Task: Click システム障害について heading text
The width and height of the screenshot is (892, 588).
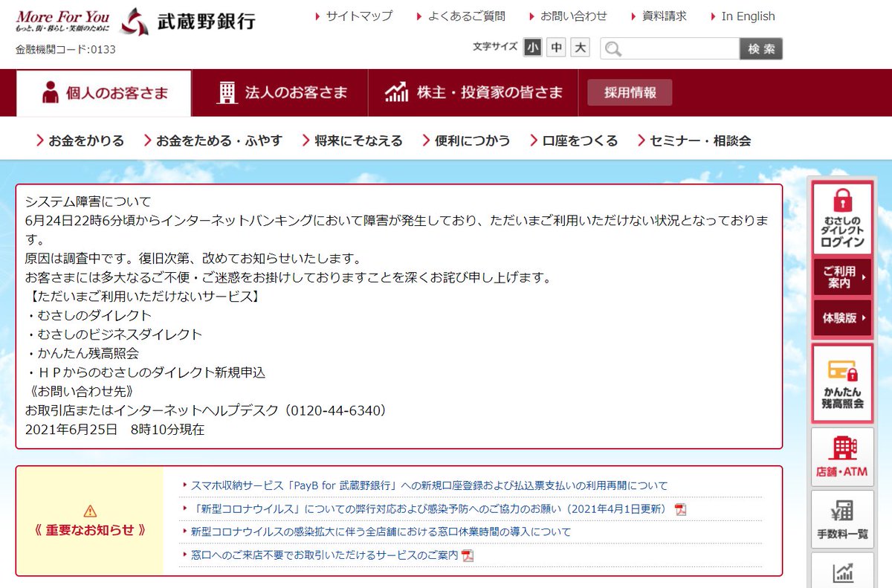Action: point(88,201)
